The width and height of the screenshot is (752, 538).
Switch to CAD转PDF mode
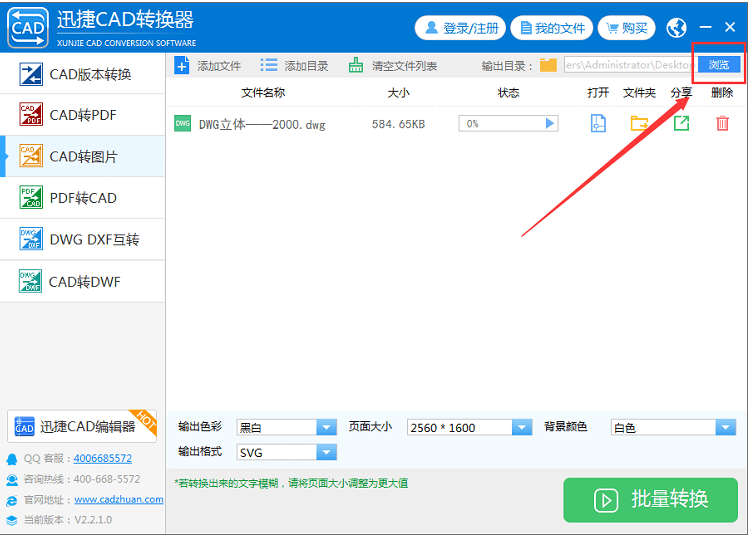82,115
